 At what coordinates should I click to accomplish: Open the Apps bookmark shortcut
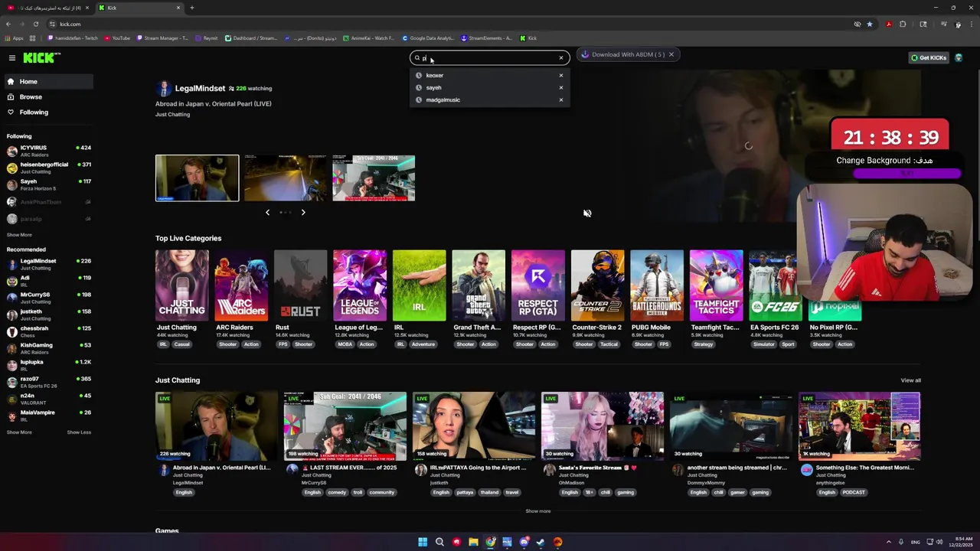pos(14,37)
